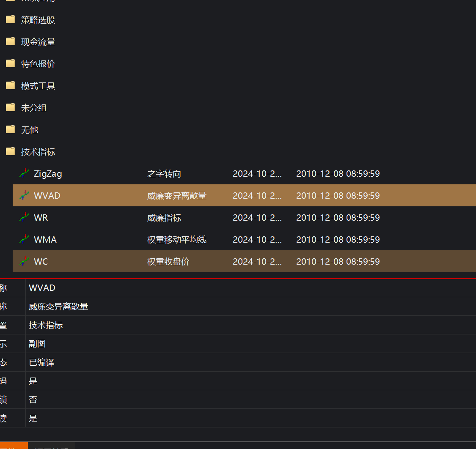The height and width of the screenshot is (449, 476).
Task: Click the 现金流量 folder icon
Action: pos(11,41)
